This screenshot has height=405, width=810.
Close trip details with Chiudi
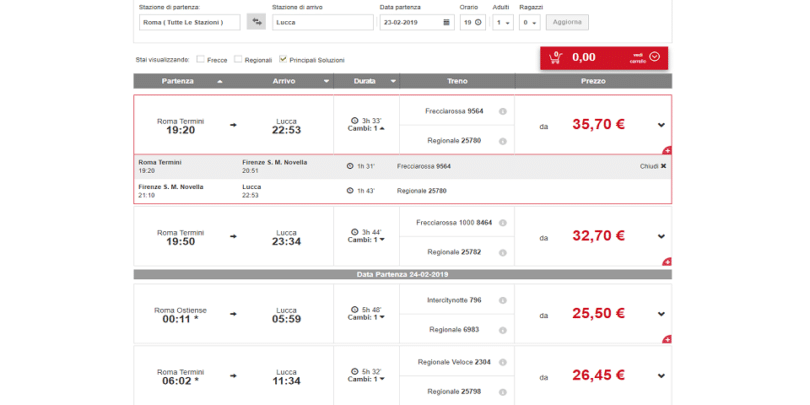(x=653, y=165)
